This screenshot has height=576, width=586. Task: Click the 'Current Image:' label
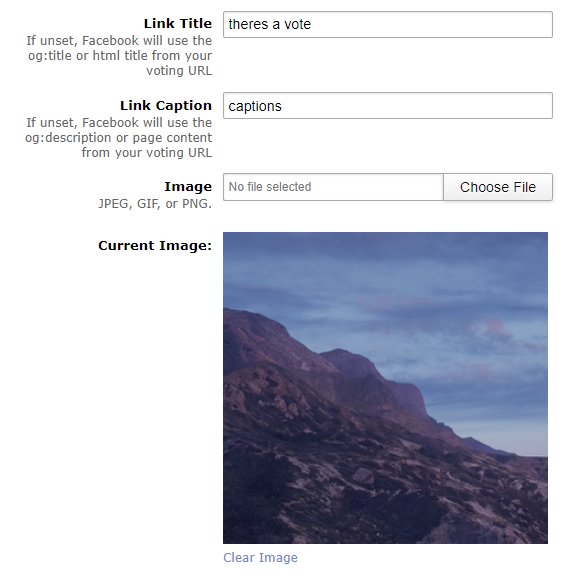[x=155, y=246]
